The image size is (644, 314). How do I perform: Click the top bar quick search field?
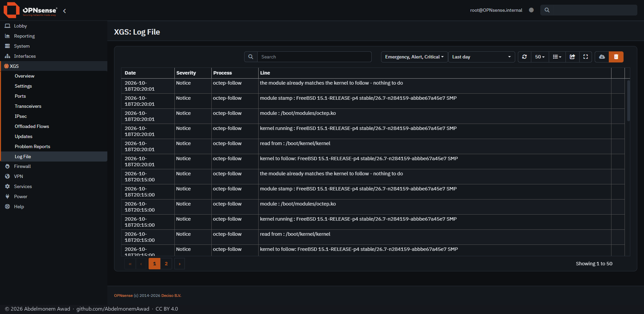tap(589, 10)
